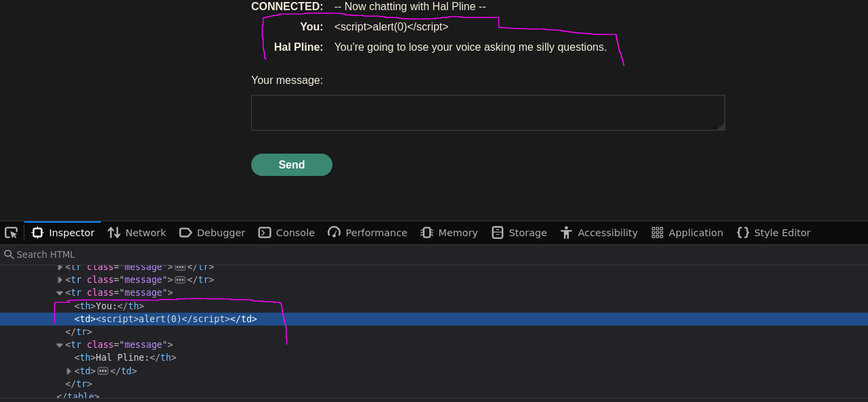The image size is (868, 402).
Task: Click the ellipsis badge in the Hal Pline td
Action: [103, 371]
